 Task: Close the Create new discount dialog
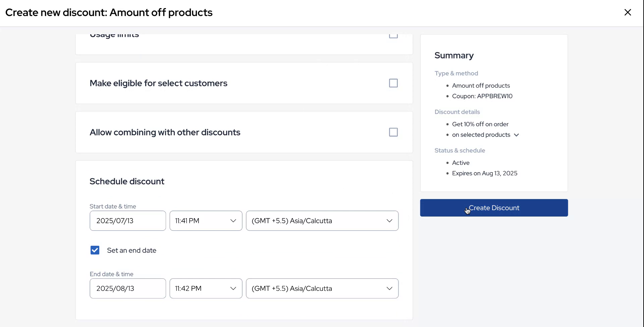click(x=628, y=12)
